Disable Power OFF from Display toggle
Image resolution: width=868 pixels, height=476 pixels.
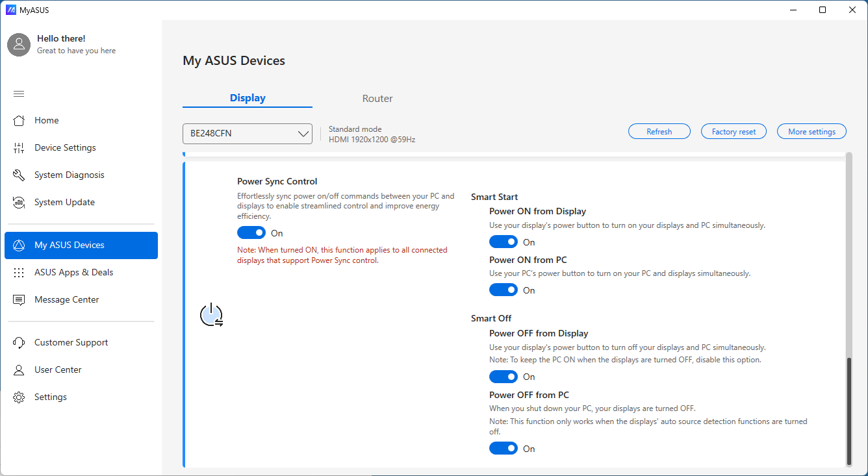(504, 377)
